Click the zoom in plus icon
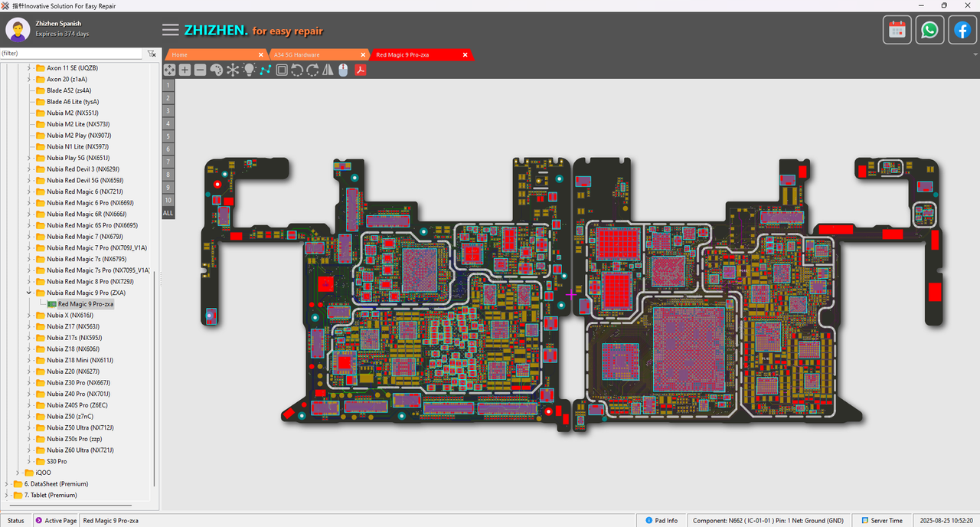 185,70
